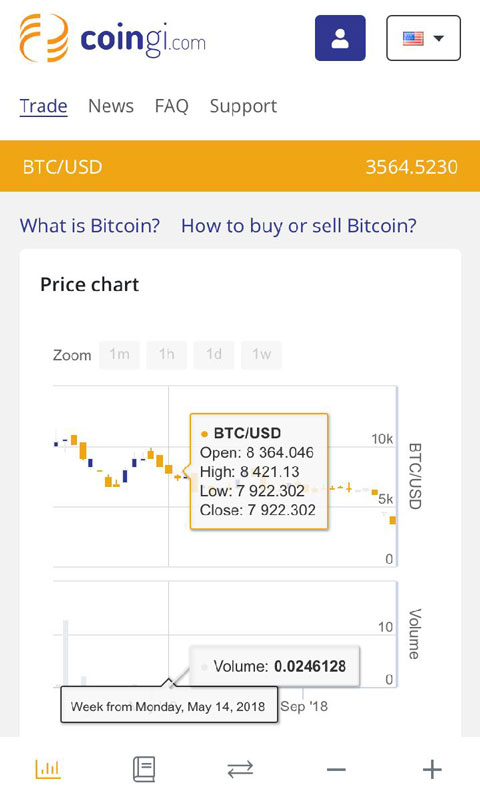
Task: Follow the 'What is Bitcoin?' link
Action: (90, 226)
